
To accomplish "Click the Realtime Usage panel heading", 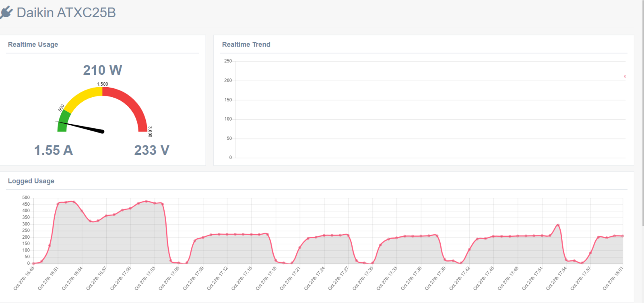I will click(x=33, y=44).
